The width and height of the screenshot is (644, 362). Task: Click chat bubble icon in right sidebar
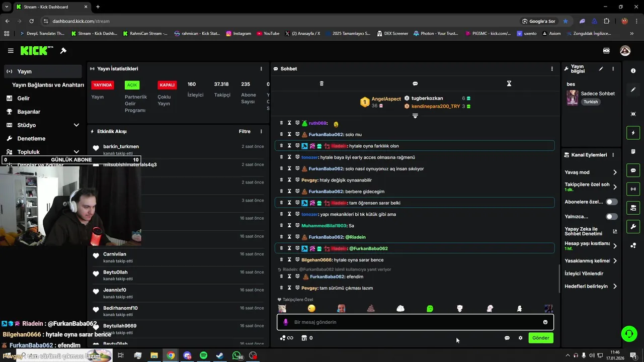(x=633, y=170)
